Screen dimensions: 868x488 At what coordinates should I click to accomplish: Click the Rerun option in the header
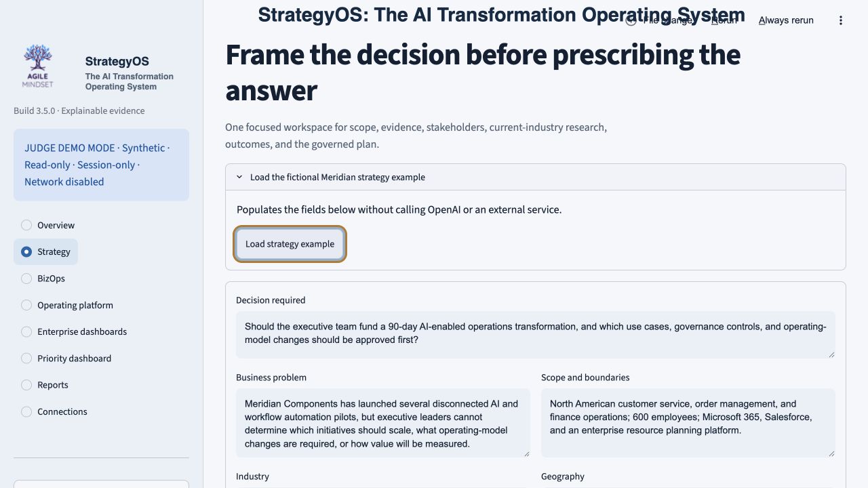[724, 20]
